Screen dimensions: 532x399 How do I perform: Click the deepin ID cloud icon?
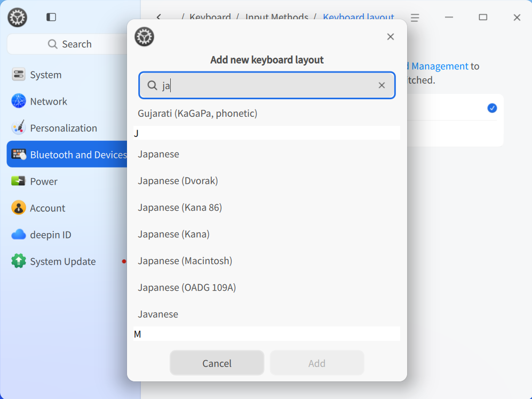[18, 234]
